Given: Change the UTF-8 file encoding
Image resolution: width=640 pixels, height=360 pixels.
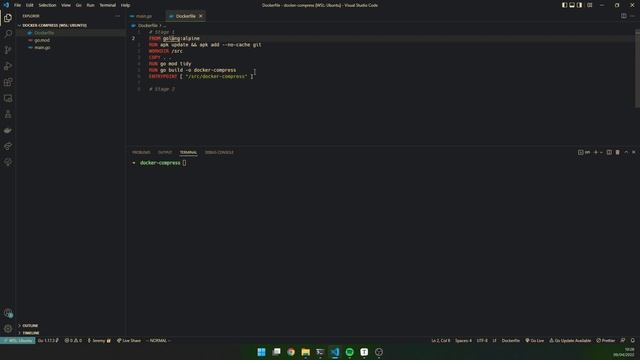Looking at the screenshot, I should pyautogui.click(x=482, y=340).
